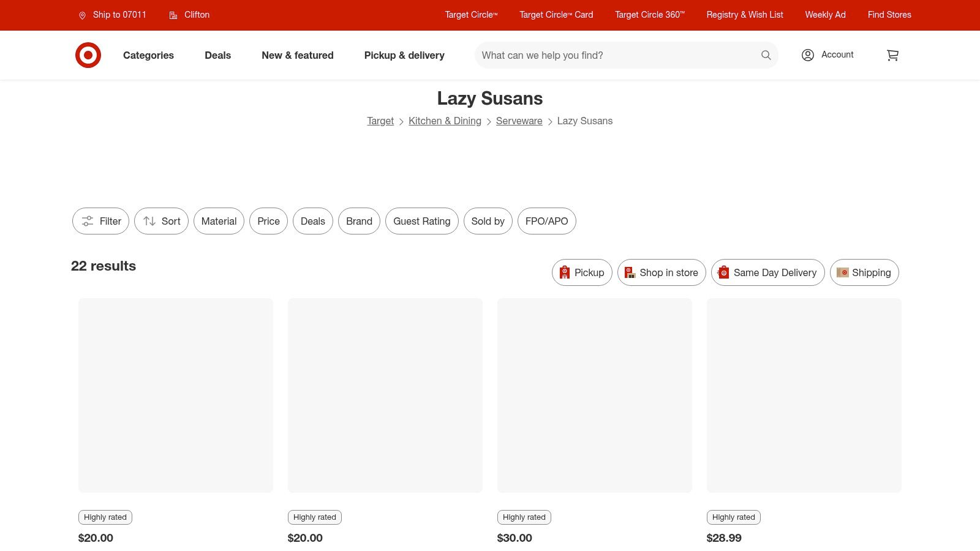Open first product image priced $20.00
Screen dimensions: 980x551
176,395
